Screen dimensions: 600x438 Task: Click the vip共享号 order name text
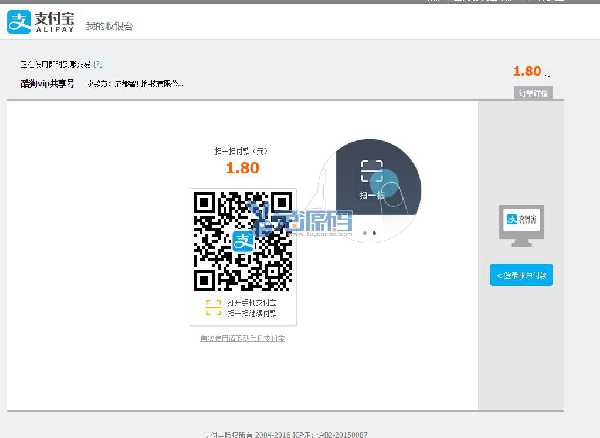(47, 83)
